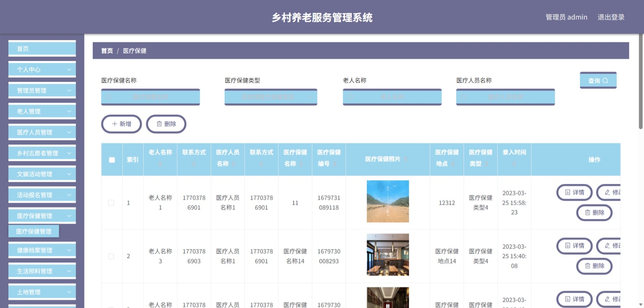
Task: Click scrollbar down arrow at bottom right
Action: [641, 304]
